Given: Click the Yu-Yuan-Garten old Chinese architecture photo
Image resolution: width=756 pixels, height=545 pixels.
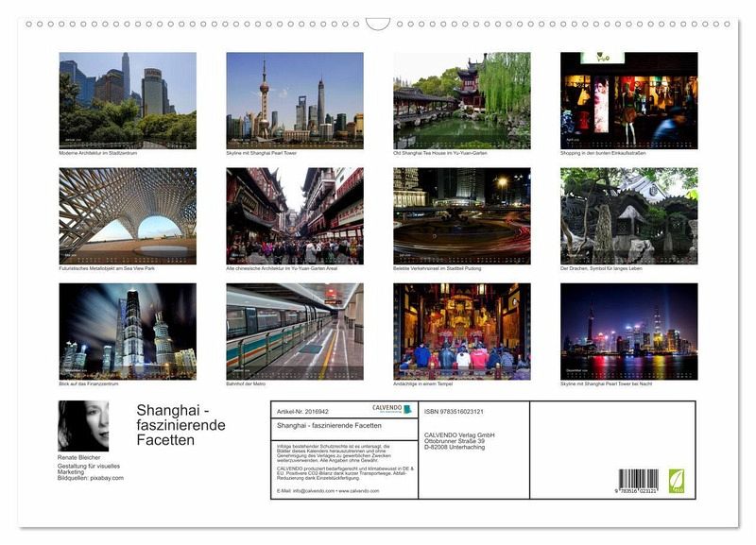Looking at the screenshot, I should point(295,216).
